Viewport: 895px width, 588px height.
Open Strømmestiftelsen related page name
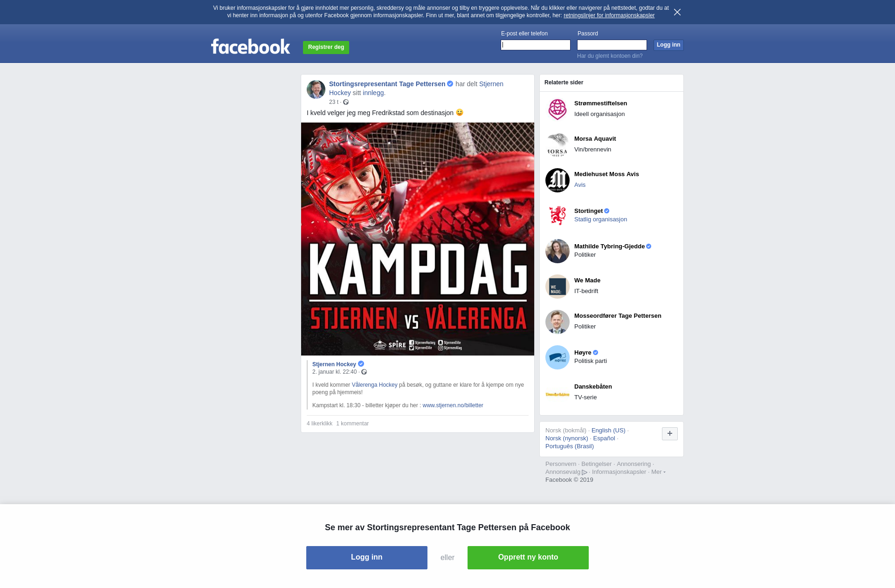(x=600, y=103)
